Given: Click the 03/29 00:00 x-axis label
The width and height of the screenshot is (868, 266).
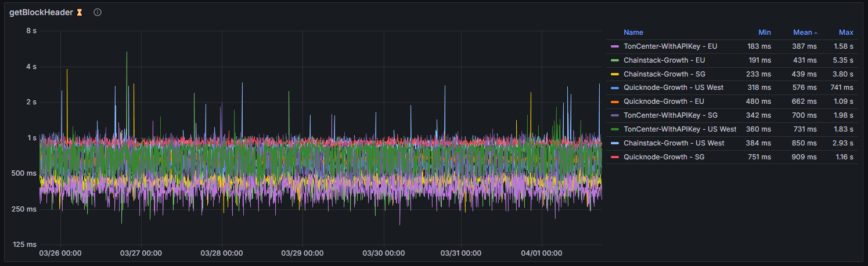Looking at the screenshot, I should pos(302,253).
